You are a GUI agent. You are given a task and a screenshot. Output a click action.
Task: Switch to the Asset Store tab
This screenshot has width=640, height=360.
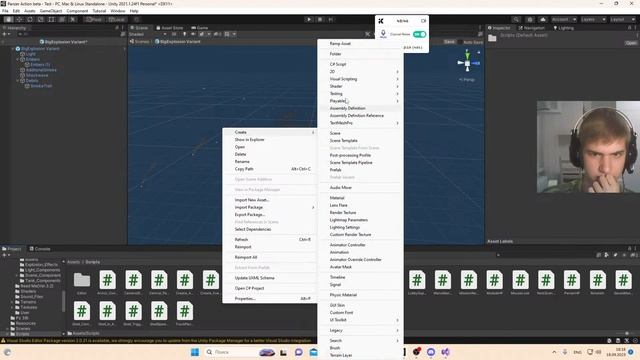(x=169, y=28)
